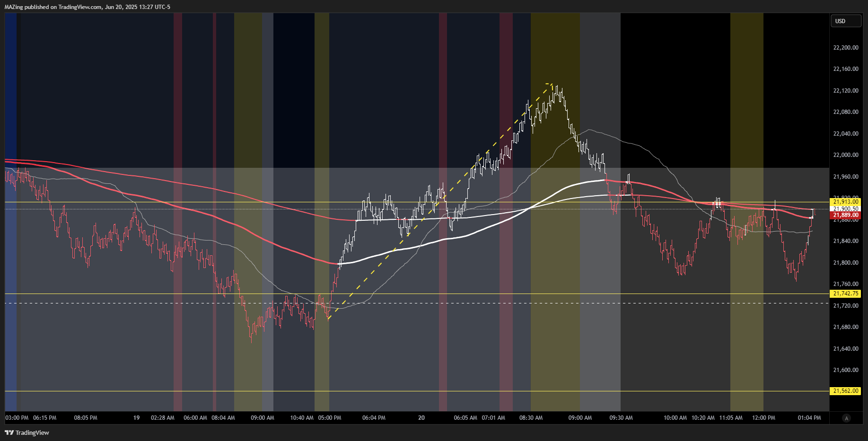The height and width of the screenshot is (441, 868).
Task: Click the 22,120.00 price axis value
Action: click(x=846, y=91)
